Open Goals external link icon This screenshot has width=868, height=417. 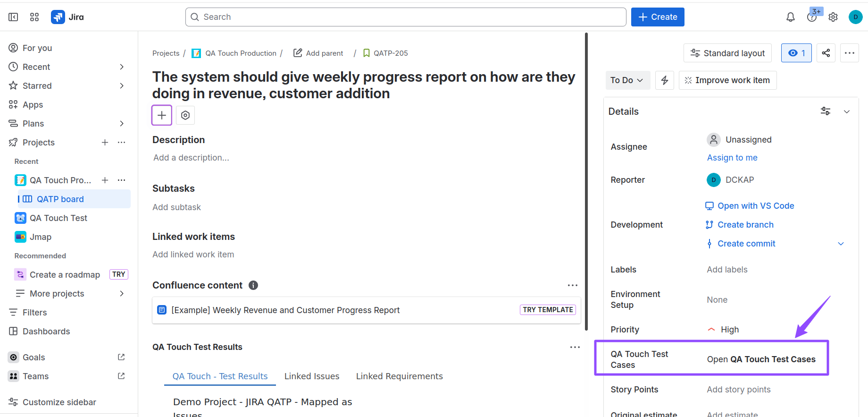(121, 357)
